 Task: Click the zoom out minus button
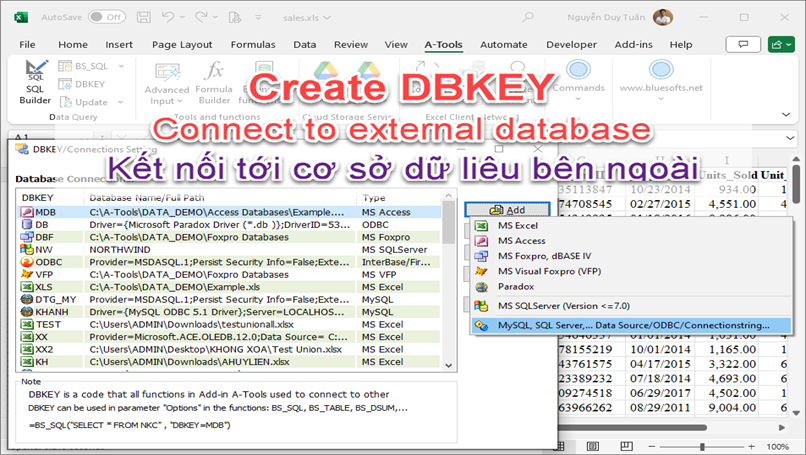pos(652,447)
